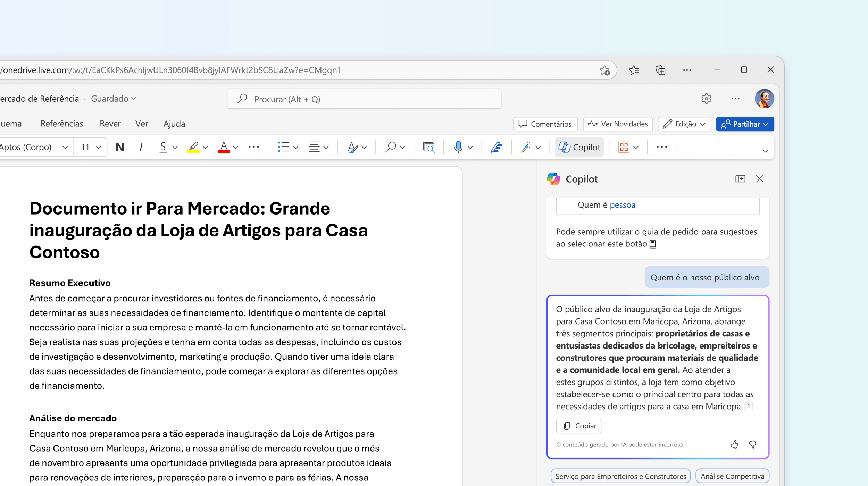Open bullet list style dropdown arrow

296,147
